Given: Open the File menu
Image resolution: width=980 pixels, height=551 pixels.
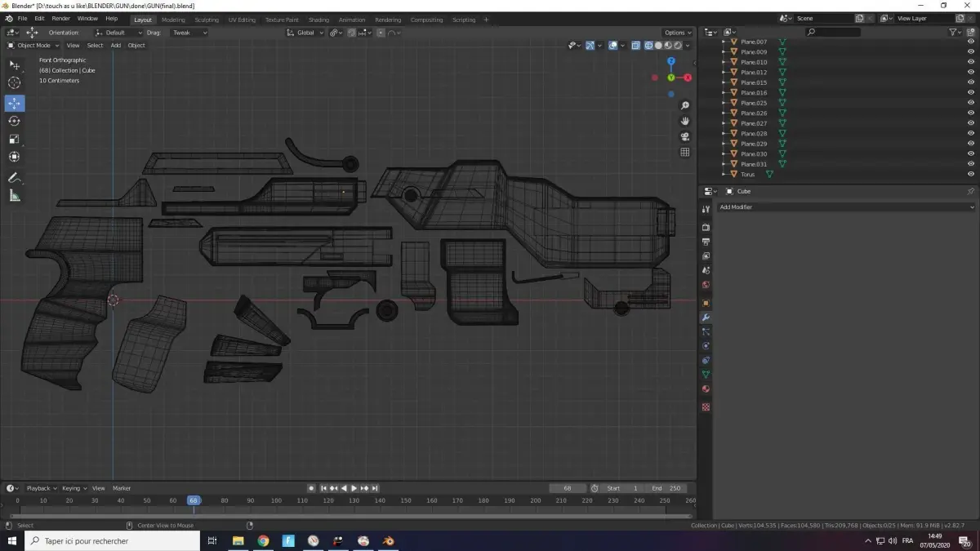Looking at the screenshot, I should tap(22, 19).
